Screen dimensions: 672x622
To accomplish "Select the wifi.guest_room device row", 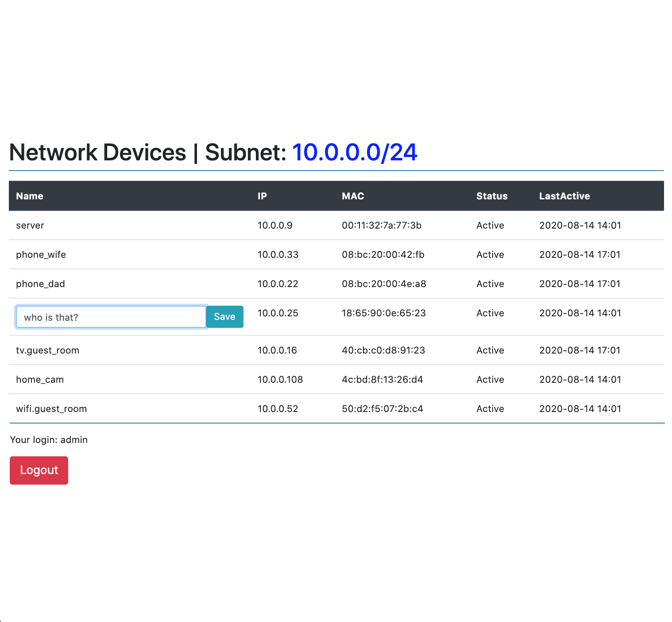I will 51,408.
